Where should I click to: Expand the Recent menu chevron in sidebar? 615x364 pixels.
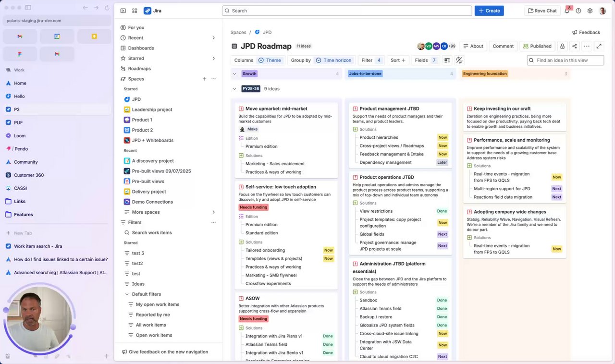(x=213, y=38)
